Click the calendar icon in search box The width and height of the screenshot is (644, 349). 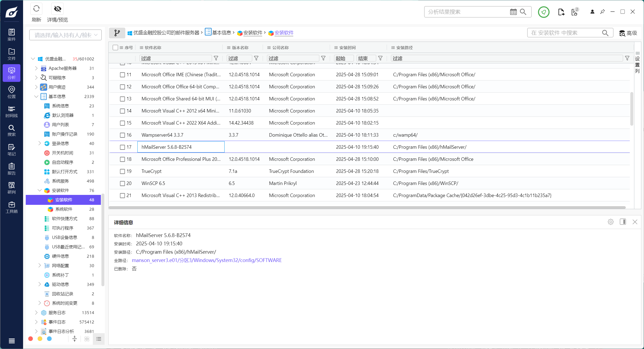(x=513, y=12)
